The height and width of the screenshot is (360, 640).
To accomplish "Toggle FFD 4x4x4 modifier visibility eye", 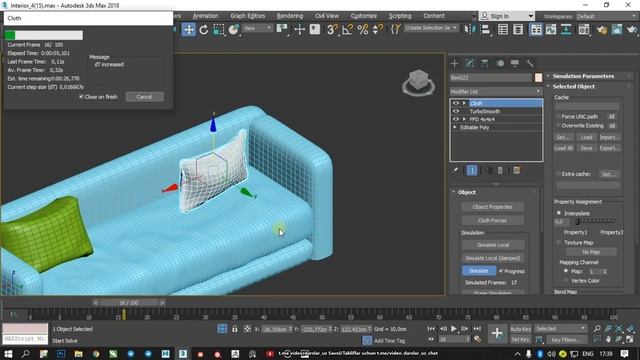I will [x=456, y=119].
